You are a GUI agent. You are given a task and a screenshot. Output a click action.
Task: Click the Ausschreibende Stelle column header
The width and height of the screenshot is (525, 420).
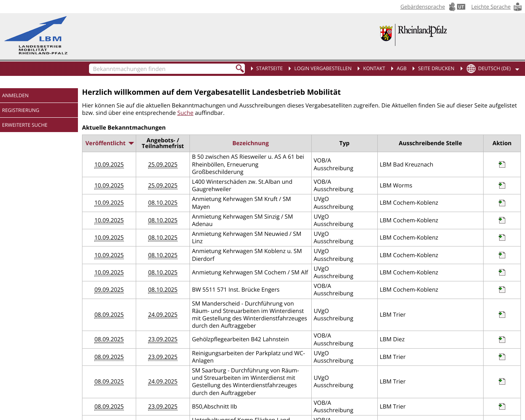pyautogui.click(x=430, y=143)
